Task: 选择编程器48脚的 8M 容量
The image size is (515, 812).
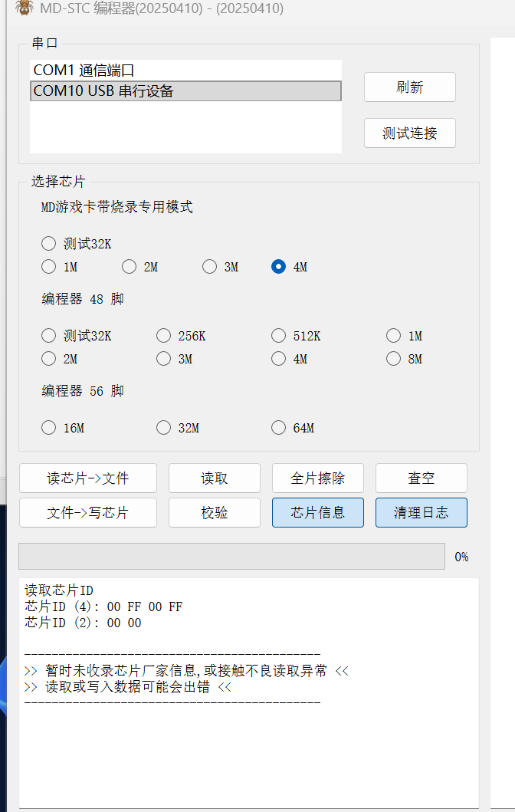Action: [393, 358]
